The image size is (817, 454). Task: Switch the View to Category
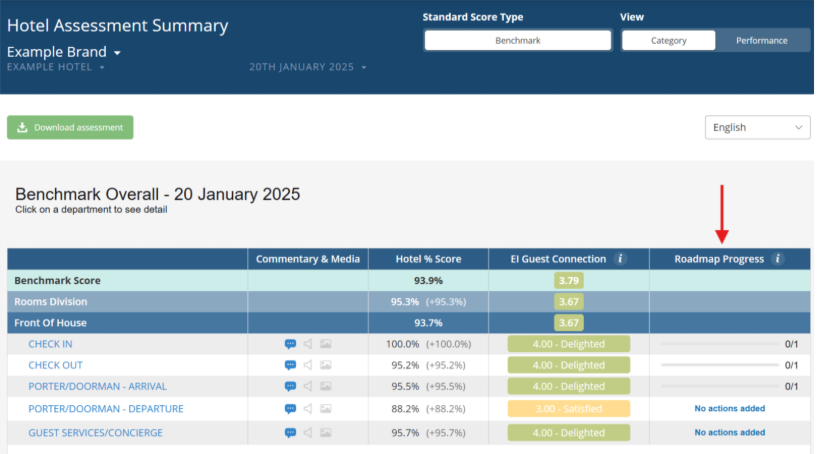click(x=668, y=41)
